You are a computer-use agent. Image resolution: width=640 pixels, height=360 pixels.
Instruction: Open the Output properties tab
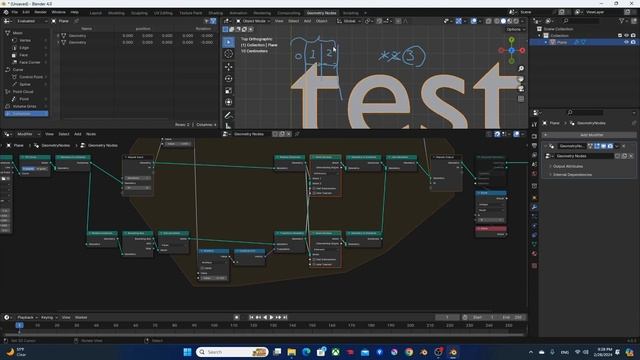pos(534,146)
